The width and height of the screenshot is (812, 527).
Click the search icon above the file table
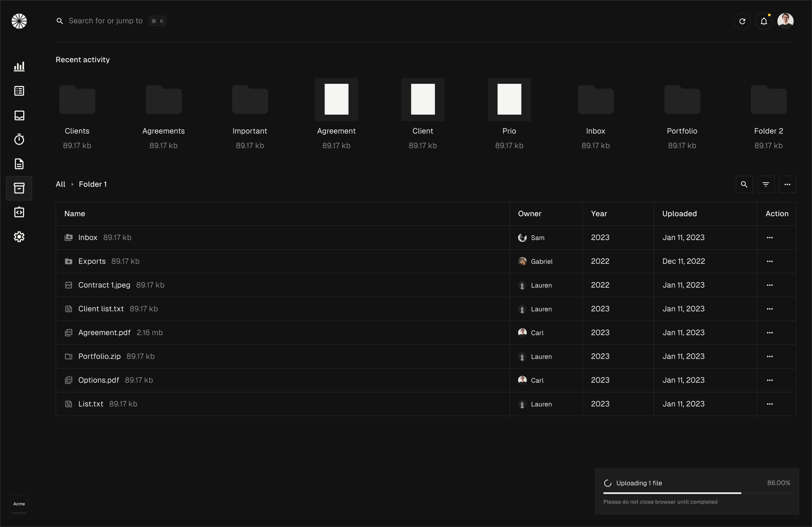744,185
